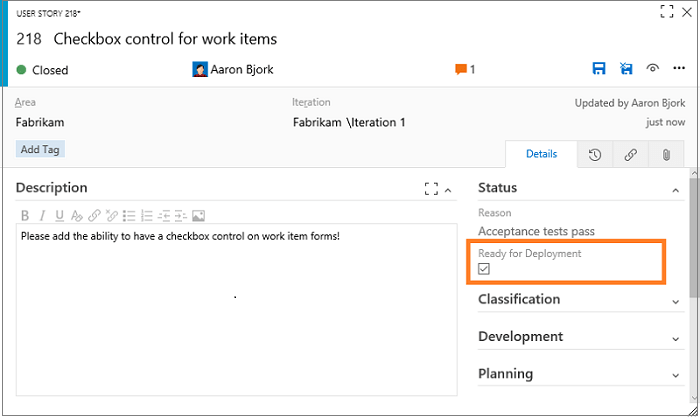Click the Save and Close icon
This screenshot has height=418, width=700.
click(x=626, y=69)
